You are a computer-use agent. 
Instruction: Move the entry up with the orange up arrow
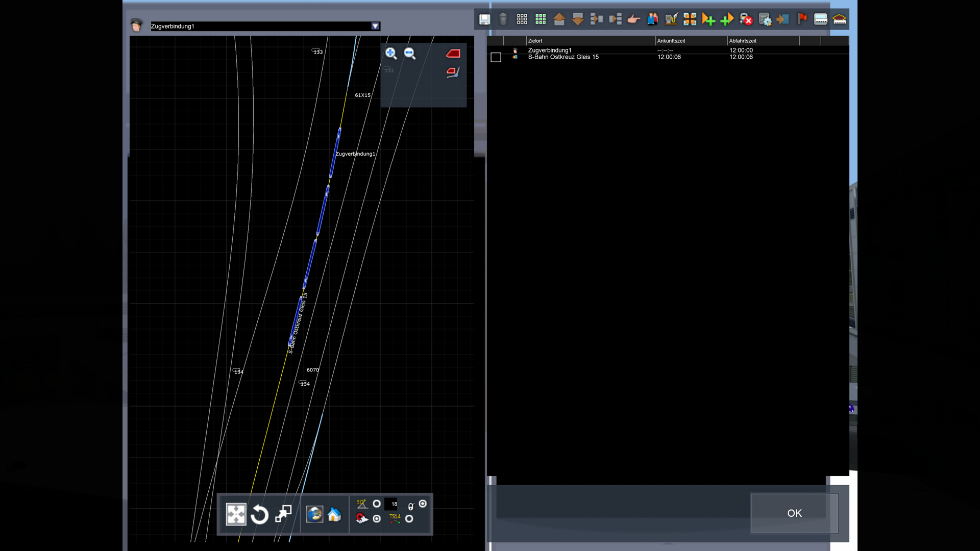(559, 19)
